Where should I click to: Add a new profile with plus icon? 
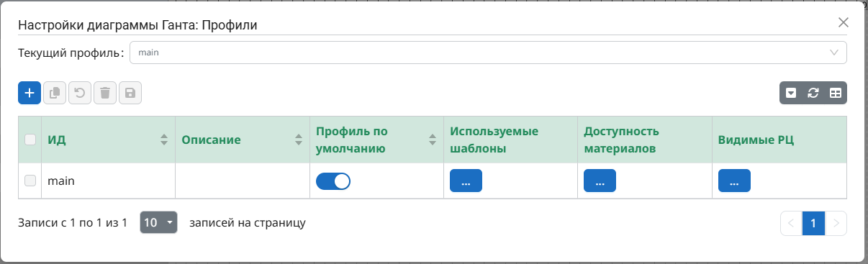(30, 93)
